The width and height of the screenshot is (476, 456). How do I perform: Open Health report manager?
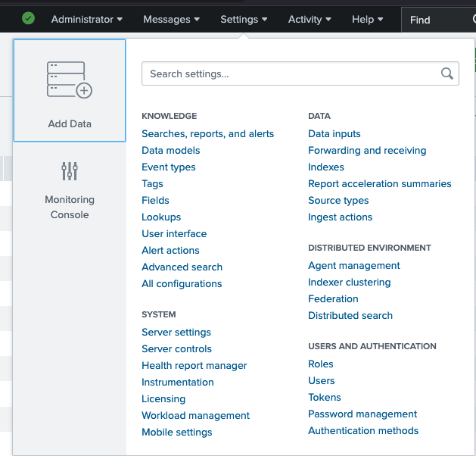click(x=194, y=366)
